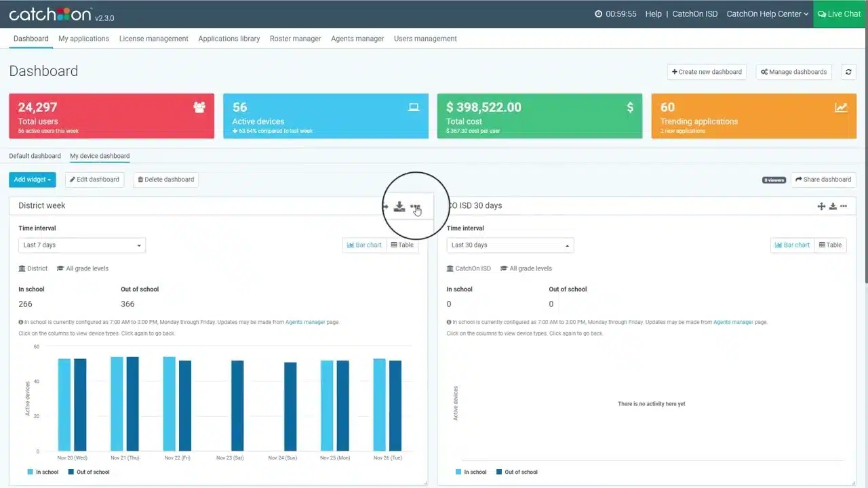This screenshot has width=868, height=488.
Task: Switch to the Default dashboard tab
Action: [35, 156]
